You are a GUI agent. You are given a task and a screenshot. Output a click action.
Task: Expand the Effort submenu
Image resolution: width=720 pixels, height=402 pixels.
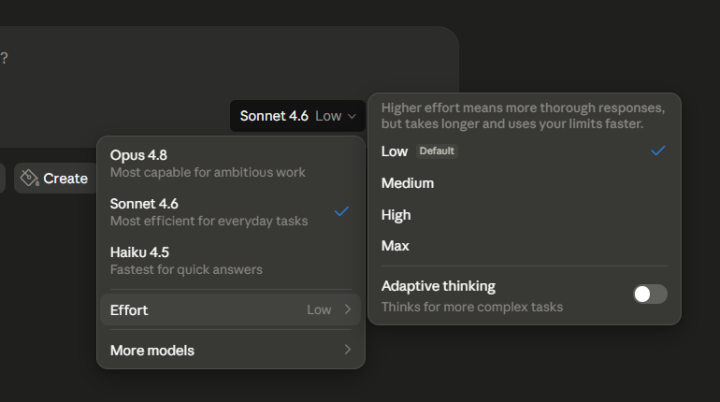coord(231,310)
